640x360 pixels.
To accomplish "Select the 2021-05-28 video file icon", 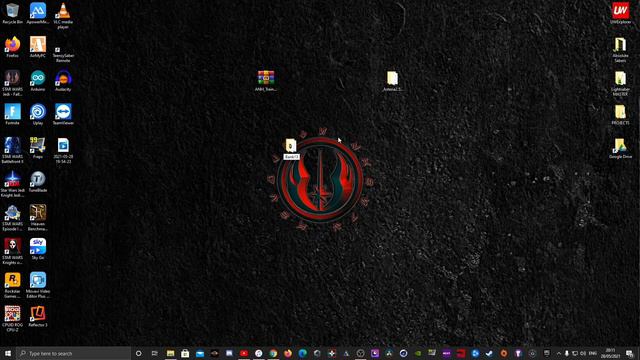I will click(x=63, y=151).
